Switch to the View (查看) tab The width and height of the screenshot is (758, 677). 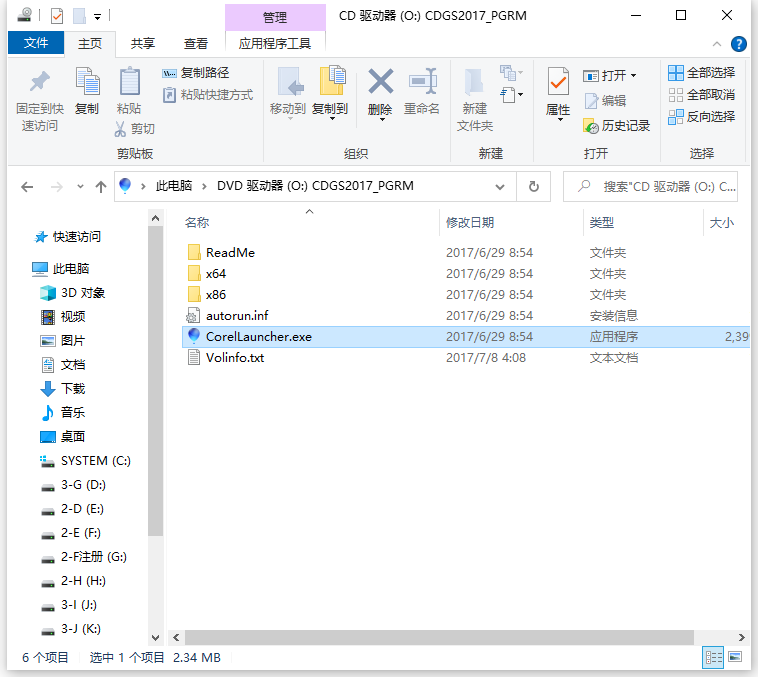coord(196,44)
